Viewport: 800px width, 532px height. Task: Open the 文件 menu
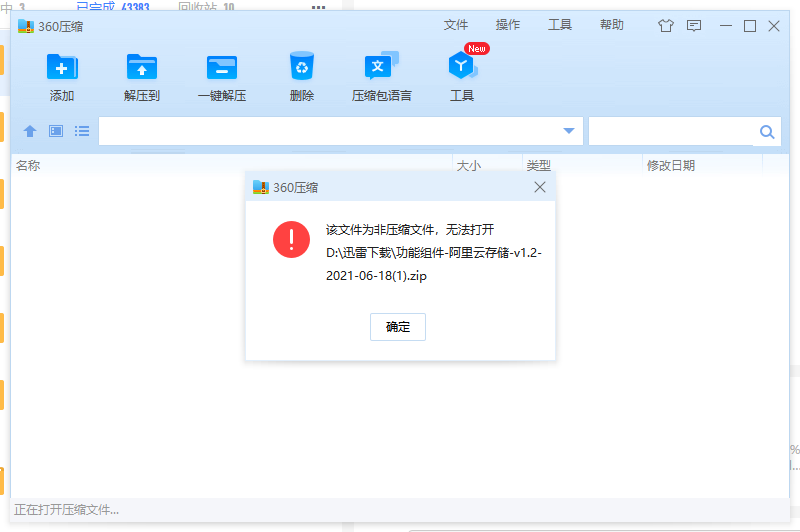tap(456, 25)
